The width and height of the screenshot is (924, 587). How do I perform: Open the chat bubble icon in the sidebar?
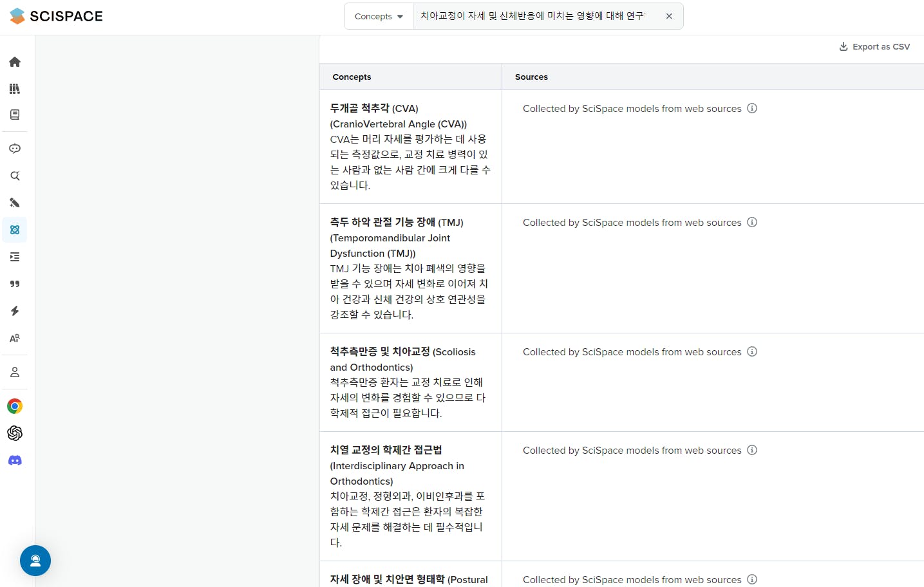15,149
